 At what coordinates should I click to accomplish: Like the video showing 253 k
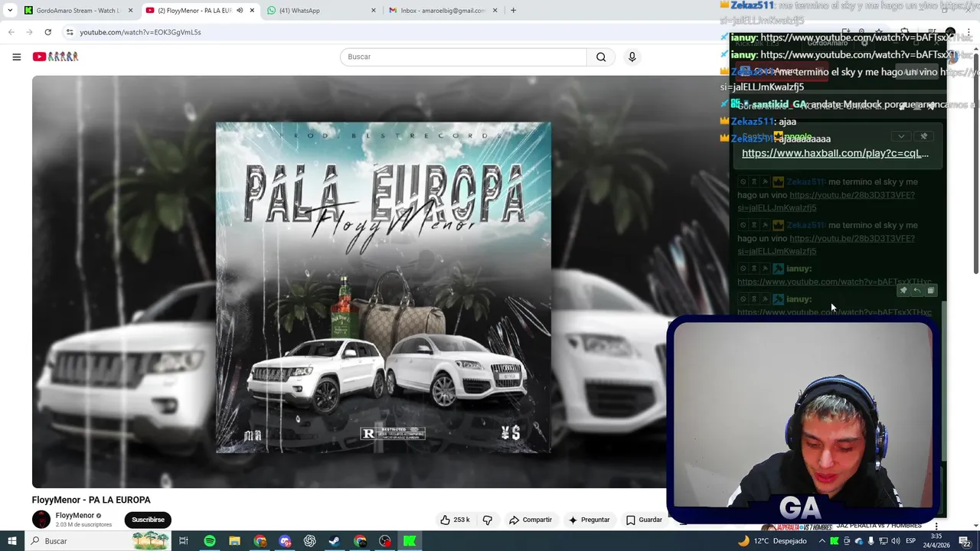tap(455, 520)
